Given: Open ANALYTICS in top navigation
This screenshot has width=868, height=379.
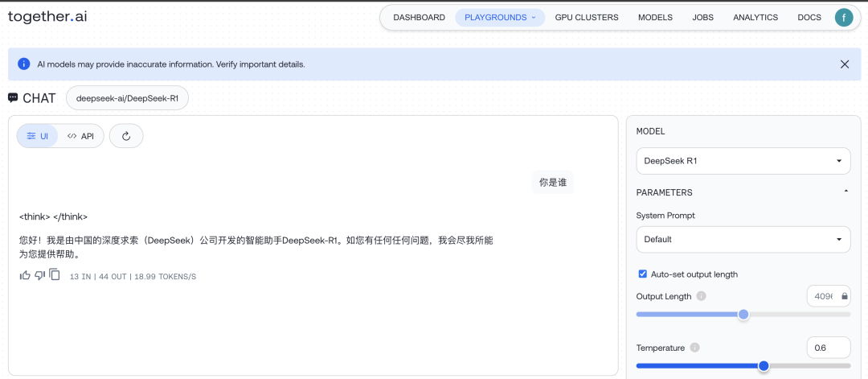Looking at the screenshot, I should 755,17.
